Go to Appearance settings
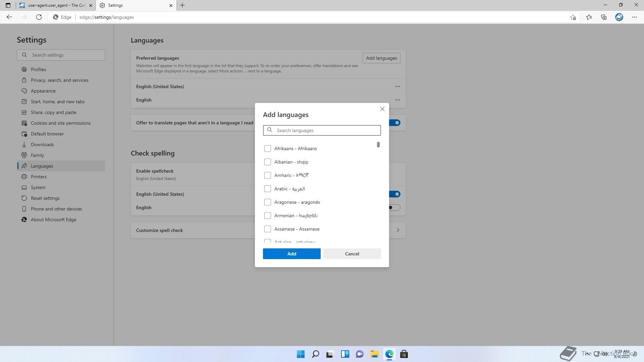 tap(61, 91)
